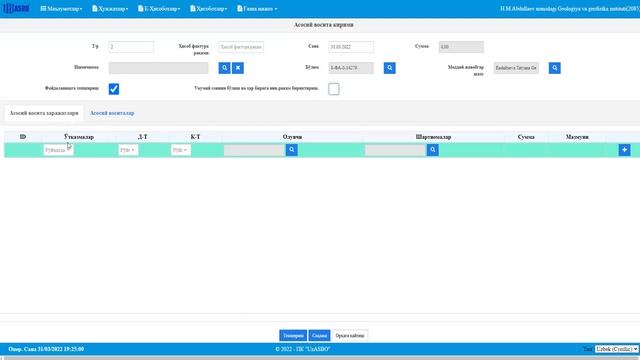Uncheck the Фойдаланишга топширилган checkbox

tap(114, 89)
